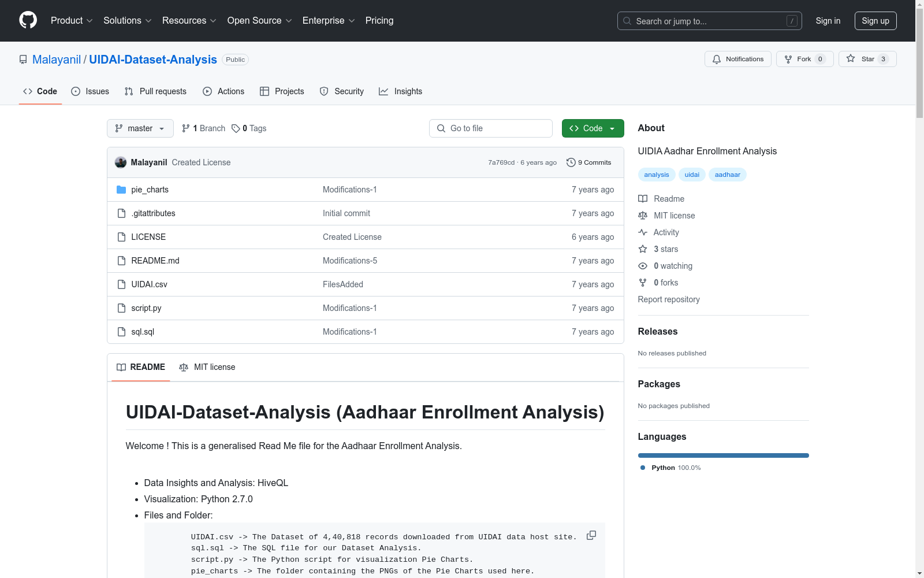Expand the Product menu

coord(72,20)
